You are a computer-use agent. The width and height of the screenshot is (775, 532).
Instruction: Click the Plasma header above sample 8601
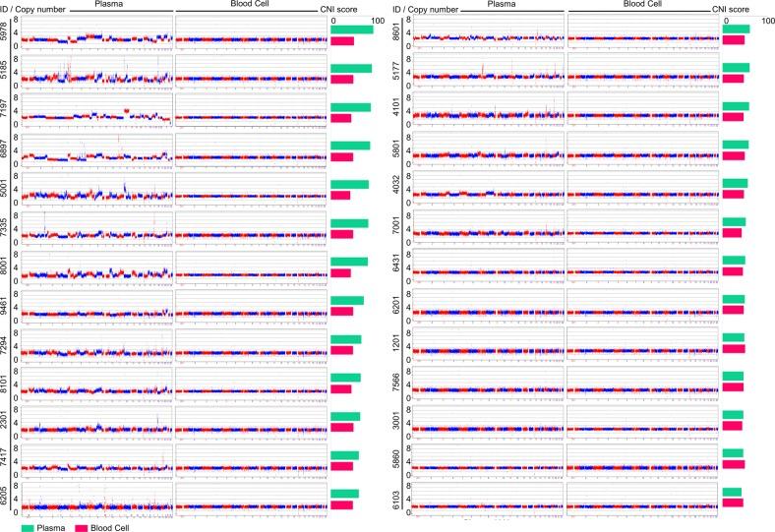[502, 4]
